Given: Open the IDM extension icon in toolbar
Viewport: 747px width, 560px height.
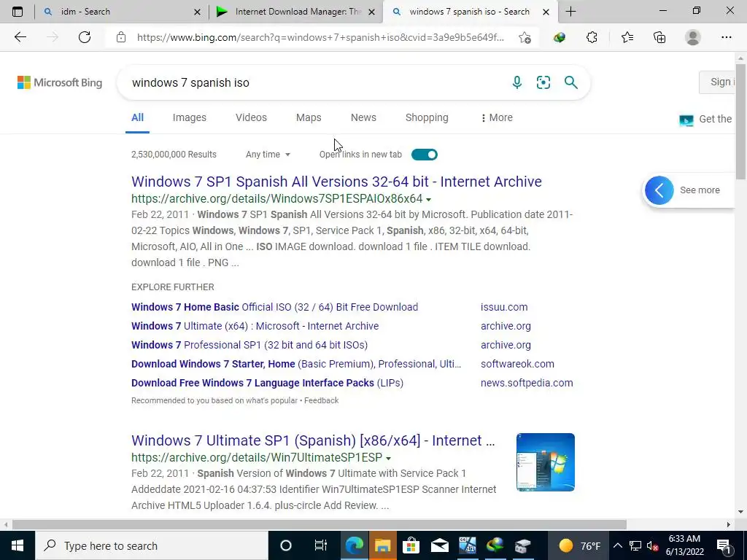Looking at the screenshot, I should click(560, 38).
